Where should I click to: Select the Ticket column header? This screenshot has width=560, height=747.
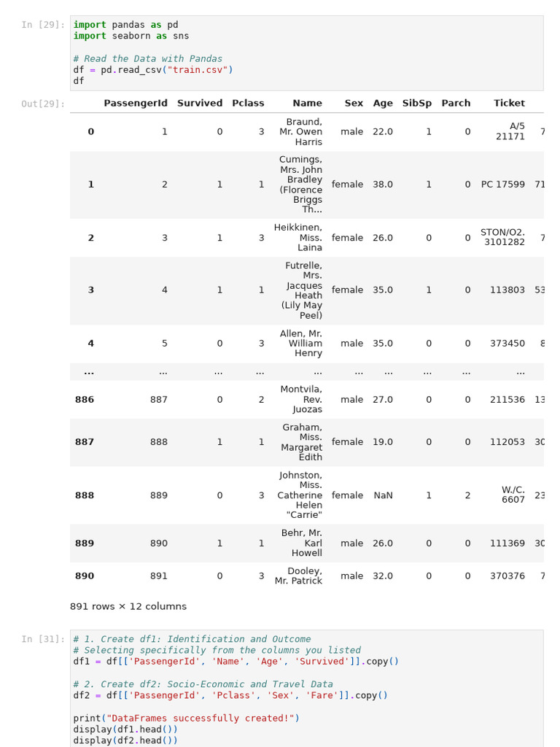point(509,104)
